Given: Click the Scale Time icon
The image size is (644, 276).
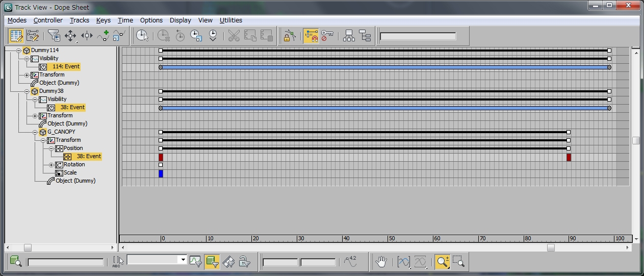Looking at the screenshot, I should (x=196, y=36).
